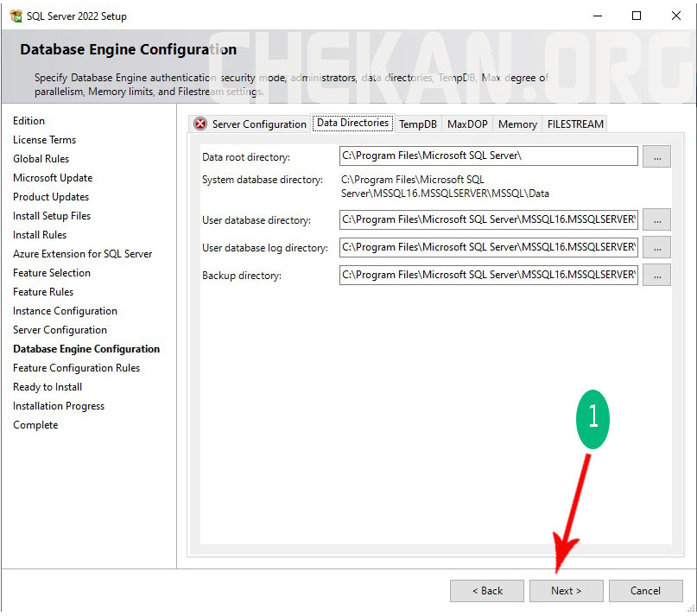Image resolution: width=697 pixels, height=616 pixels.
Task: Click the Ready to Install step
Action: point(48,387)
